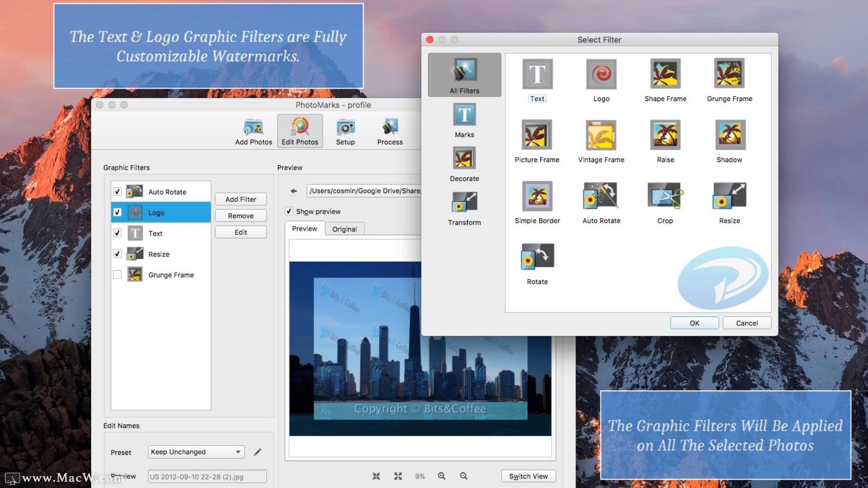Open the Marks filter category
The height and width of the screenshot is (488, 868).
pos(464,121)
